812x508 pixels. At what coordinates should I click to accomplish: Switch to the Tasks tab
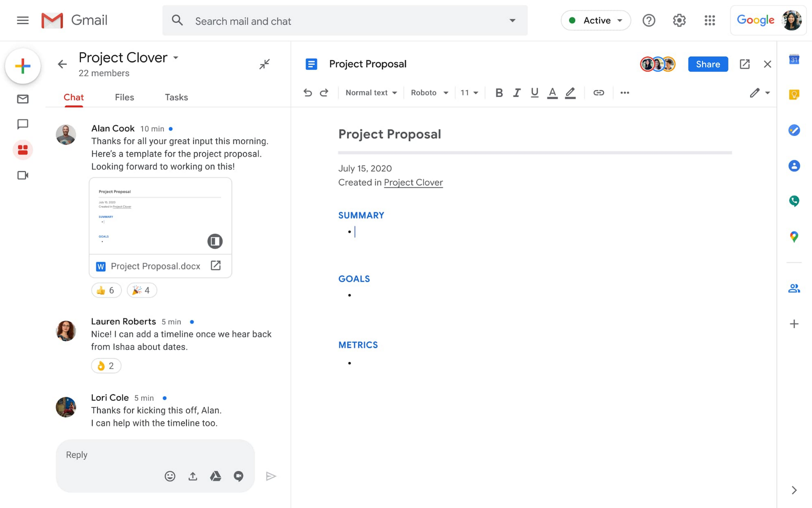click(x=175, y=97)
